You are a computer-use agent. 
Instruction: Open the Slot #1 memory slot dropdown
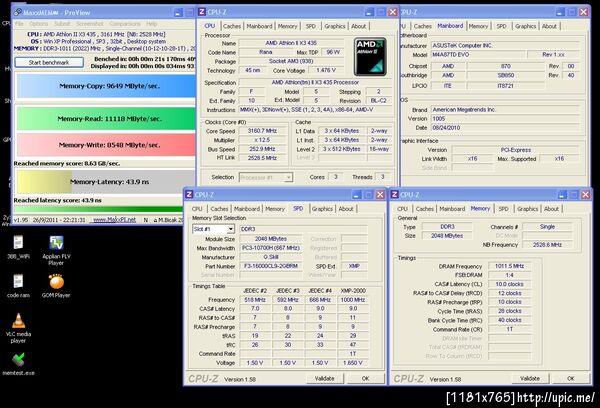point(213,229)
